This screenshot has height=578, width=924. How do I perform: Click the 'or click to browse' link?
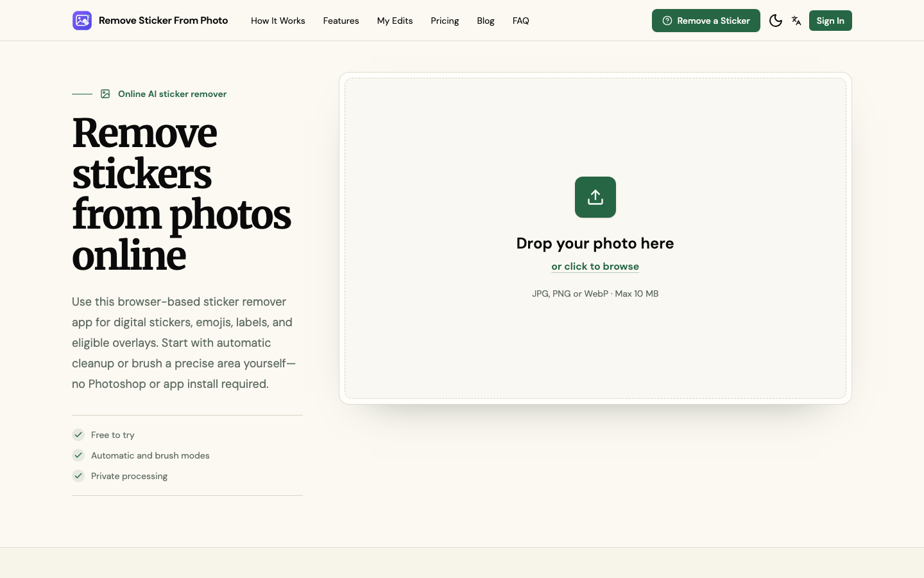(595, 266)
